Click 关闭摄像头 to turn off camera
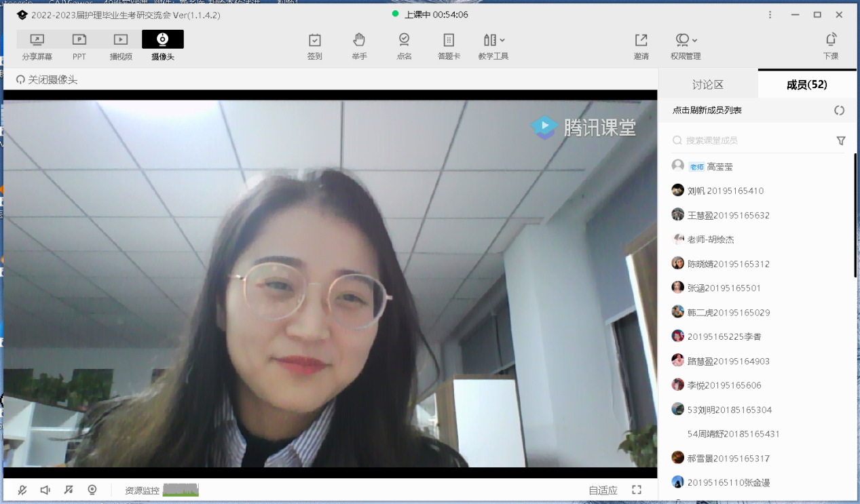Image resolution: width=860 pixels, height=504 pixels. (x=47, y=80)
